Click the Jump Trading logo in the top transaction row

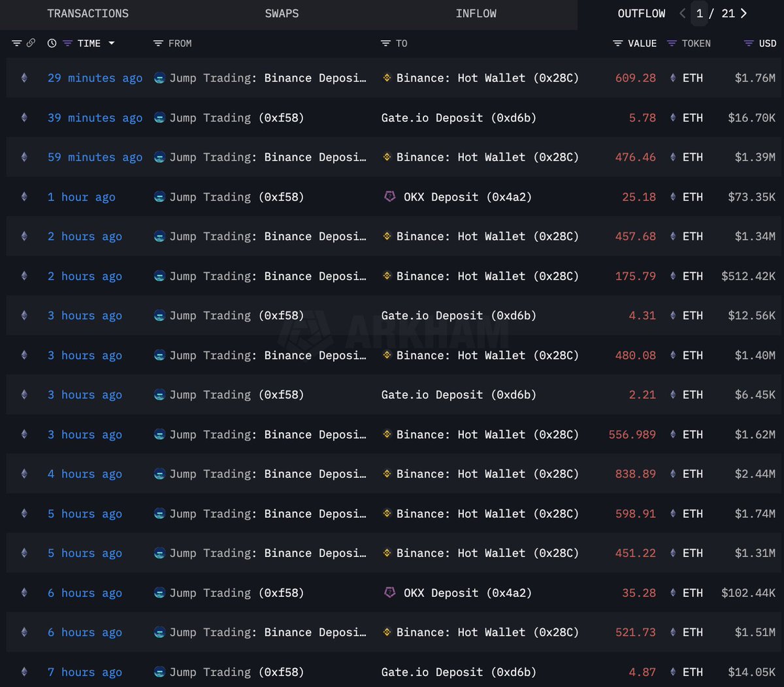point(159,78)
